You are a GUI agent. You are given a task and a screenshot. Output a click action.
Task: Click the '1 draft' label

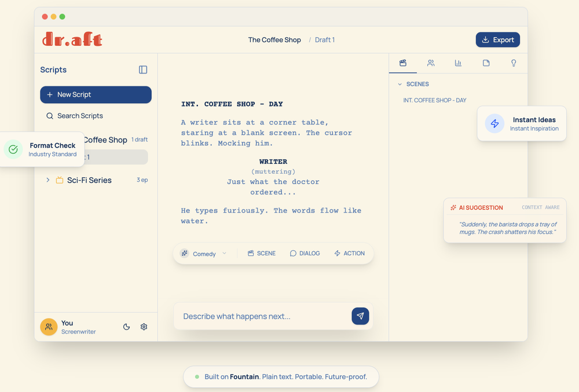140,140
